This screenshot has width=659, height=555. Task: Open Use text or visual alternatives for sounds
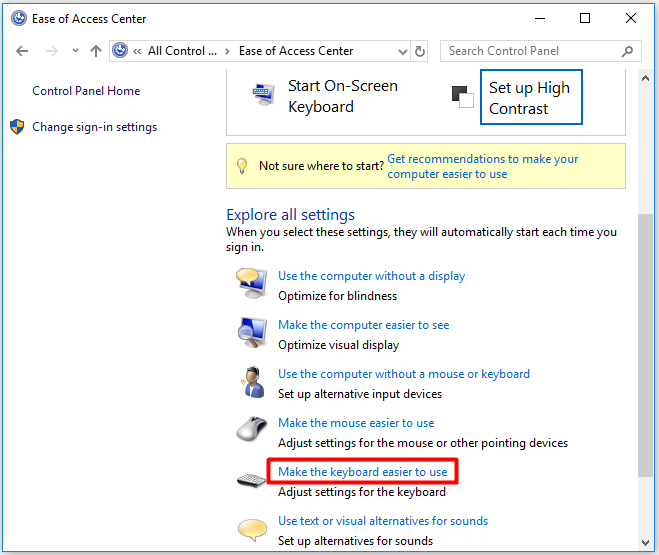tap(383, 521)
